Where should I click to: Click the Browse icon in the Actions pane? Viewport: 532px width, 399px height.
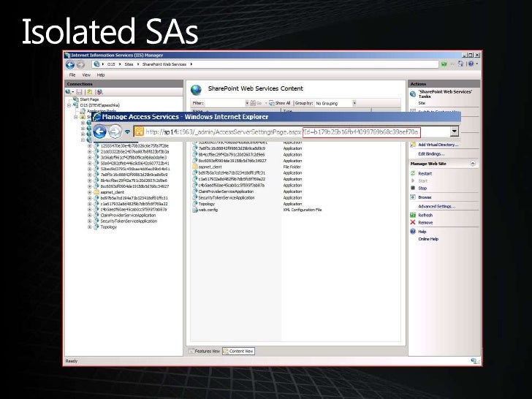click(413, 197)
